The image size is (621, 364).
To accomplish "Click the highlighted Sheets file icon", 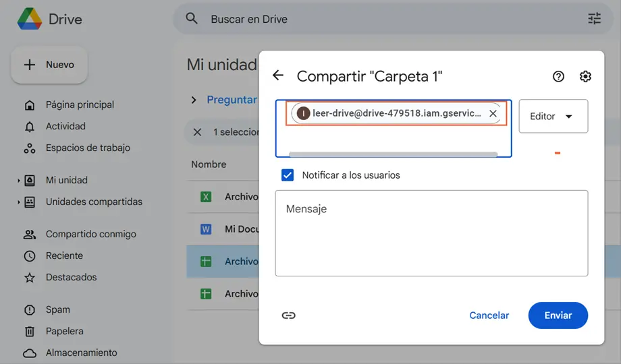I will [x=206, y=262].
